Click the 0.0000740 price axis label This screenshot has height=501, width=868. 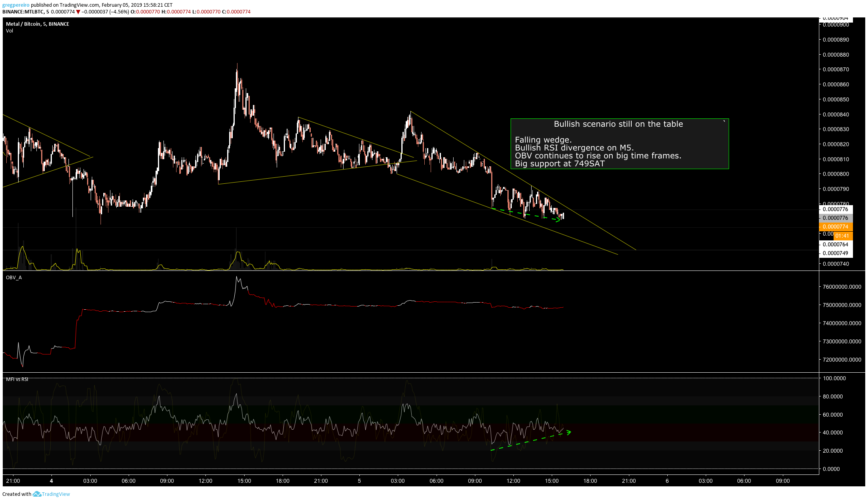836,264
